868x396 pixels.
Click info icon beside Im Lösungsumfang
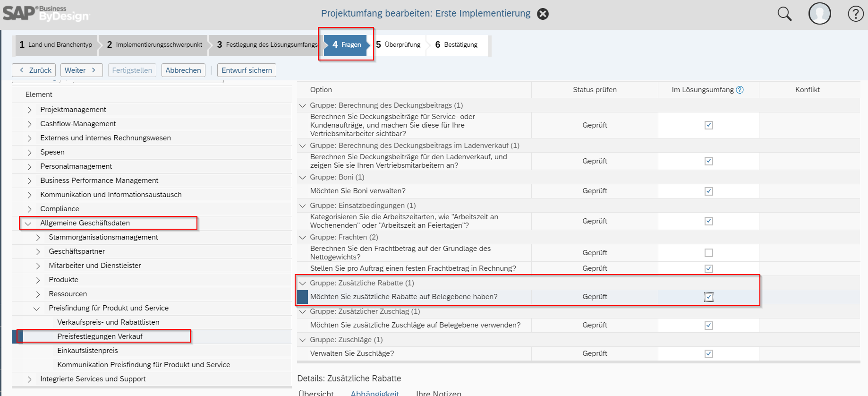tap(740, 90)
